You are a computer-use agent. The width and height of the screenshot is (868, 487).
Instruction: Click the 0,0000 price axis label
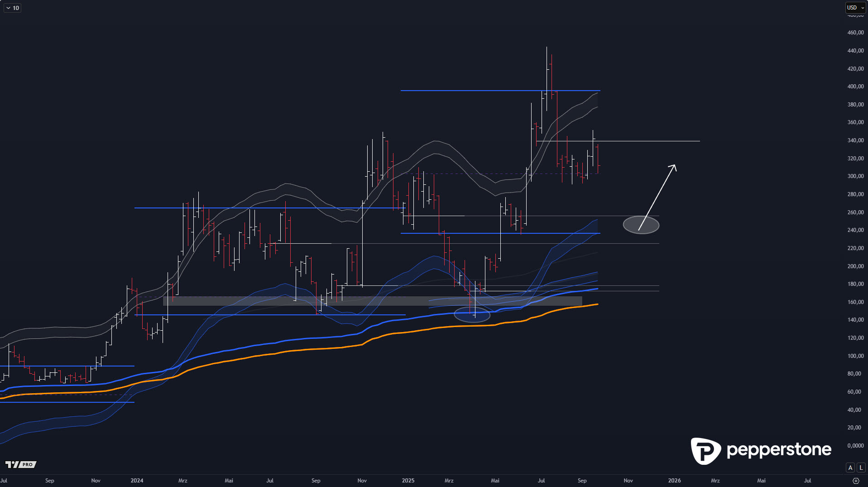click(x=855, y=446)
